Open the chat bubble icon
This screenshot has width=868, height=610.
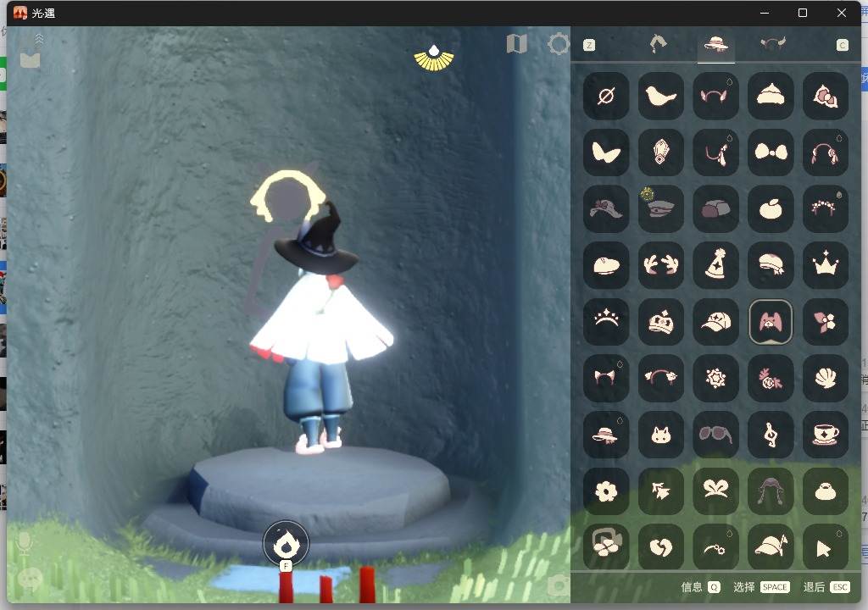30,579
